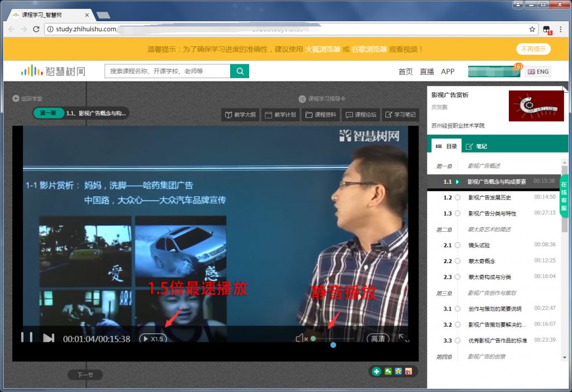Viewport: 572px width, 392px height.
Task: Share to QZone using the star icon
Action: click(x=398, y=371)
